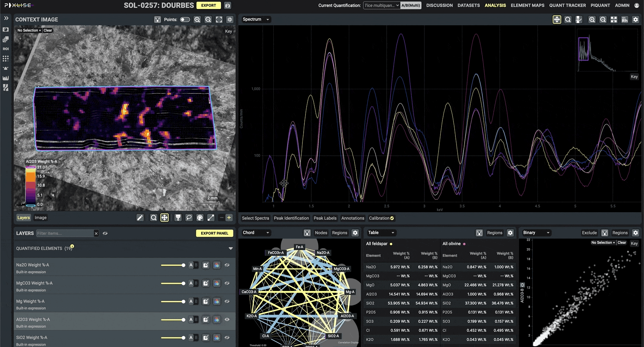
Task: Open the Quant Tracker tab
Action: (x=567, y=5)
